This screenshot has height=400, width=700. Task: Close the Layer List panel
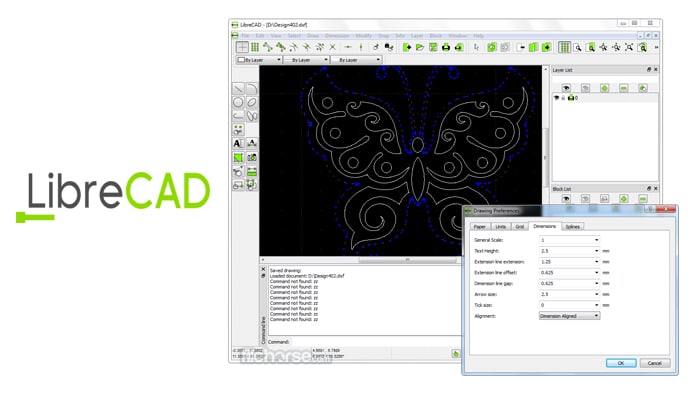656,70
